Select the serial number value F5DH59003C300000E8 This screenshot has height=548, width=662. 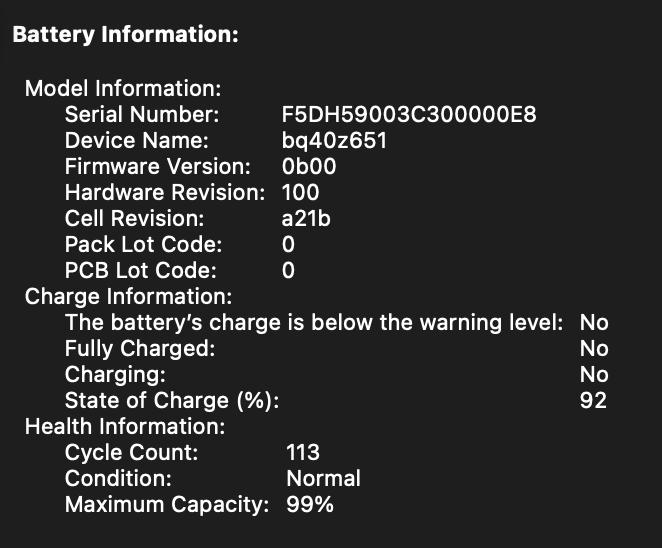[x=409, y=114]
